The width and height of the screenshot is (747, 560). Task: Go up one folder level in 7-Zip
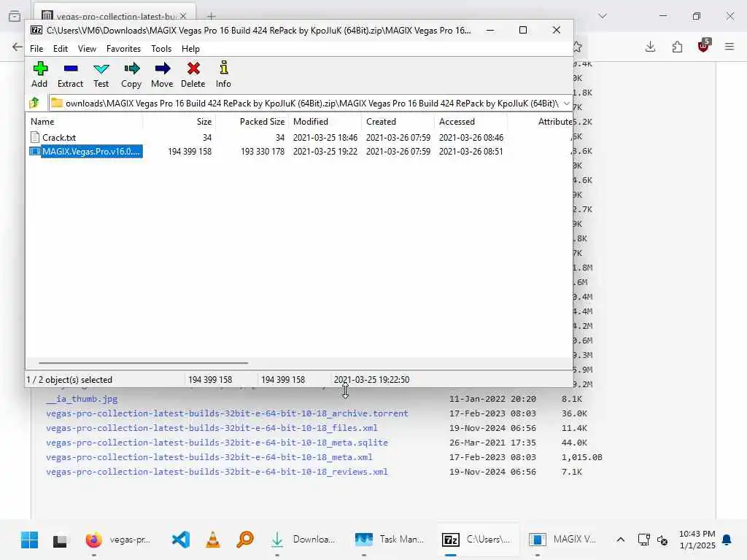34,103
